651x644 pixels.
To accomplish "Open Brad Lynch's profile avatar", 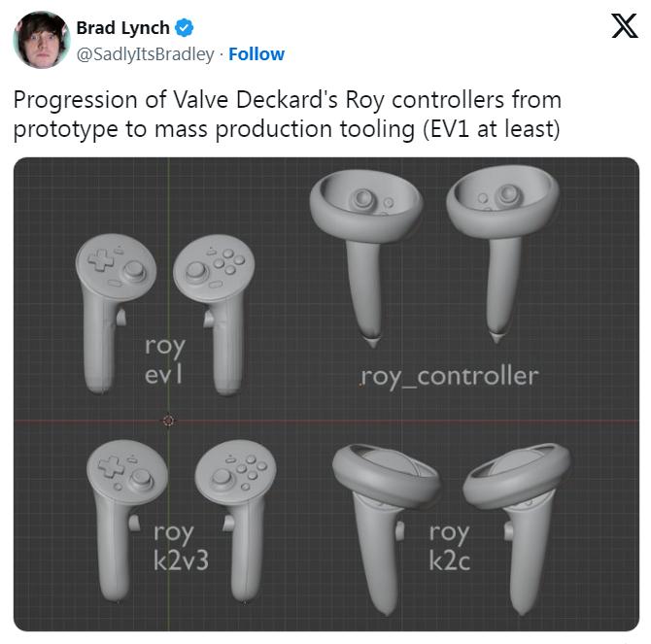I will pos(42,40).
